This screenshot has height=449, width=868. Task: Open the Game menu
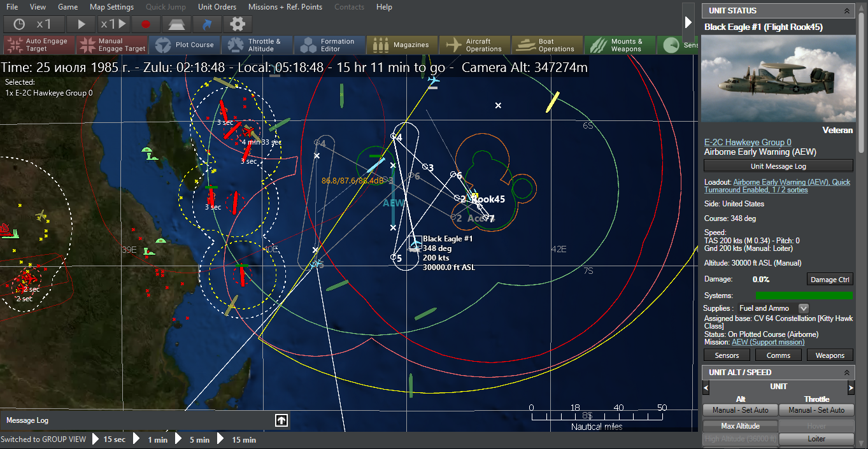click(68, 7)
